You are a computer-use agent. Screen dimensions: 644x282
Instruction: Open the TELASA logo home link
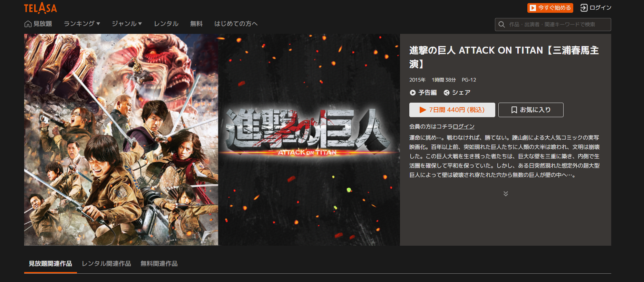(40, 8)
